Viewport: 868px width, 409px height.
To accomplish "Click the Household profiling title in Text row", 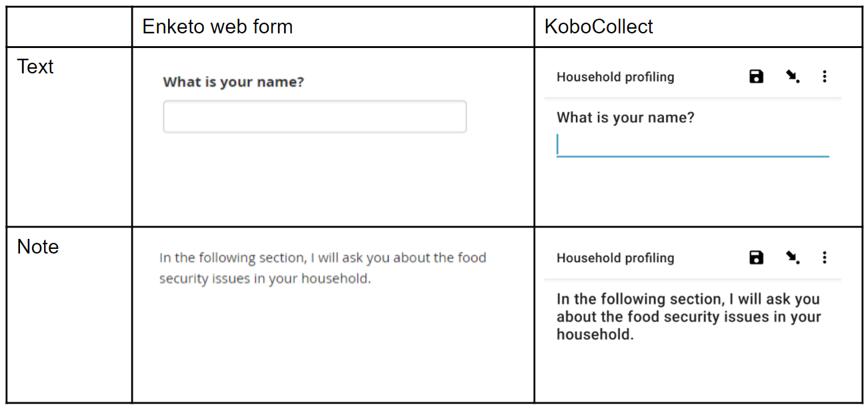I will pyautogui.click(x=615, y=77).
